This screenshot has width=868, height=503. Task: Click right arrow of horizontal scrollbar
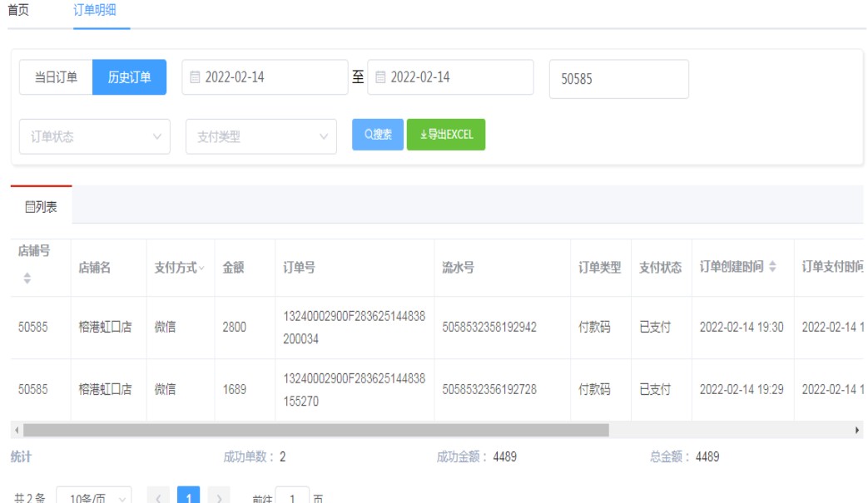click(858, 430)
